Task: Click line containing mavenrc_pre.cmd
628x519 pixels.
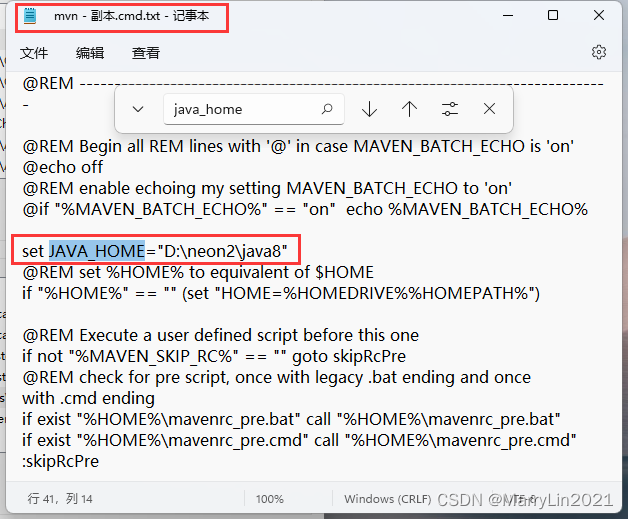Action: (x=299, y=441)
